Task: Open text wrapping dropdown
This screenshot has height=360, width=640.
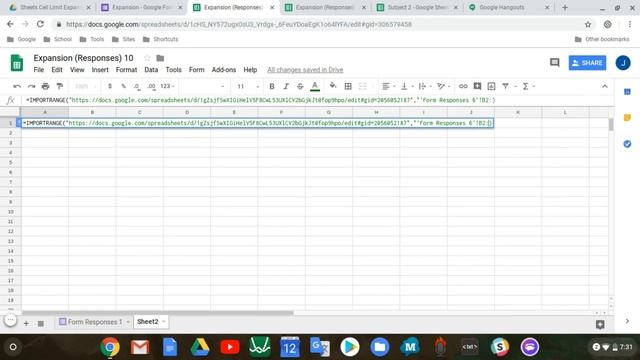Action: tap(425, 86)
